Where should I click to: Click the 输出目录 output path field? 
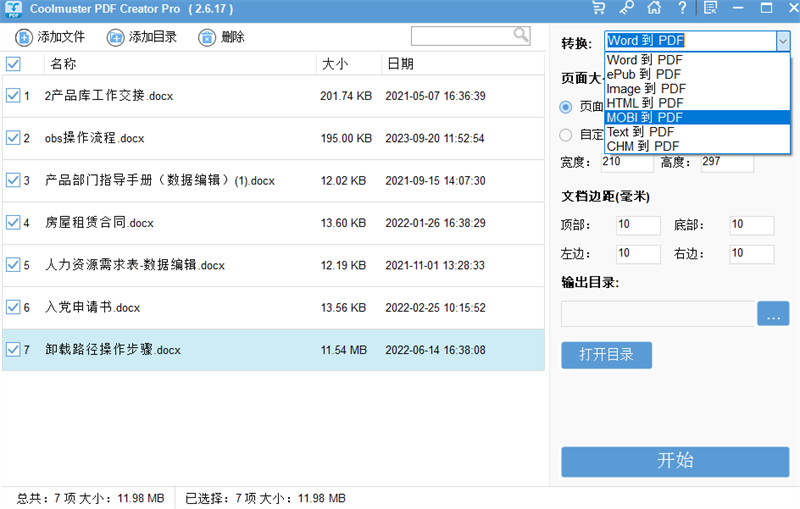tap(658, 313)
